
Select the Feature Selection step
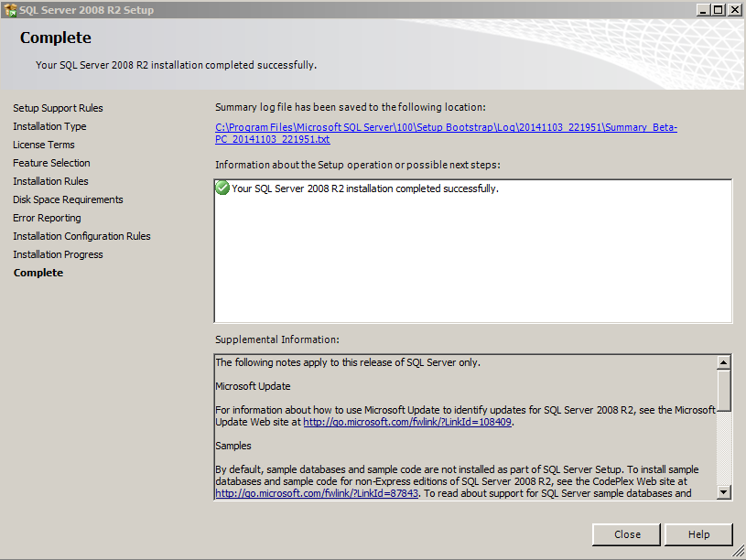pyautogui.click(x=51, y=163)
